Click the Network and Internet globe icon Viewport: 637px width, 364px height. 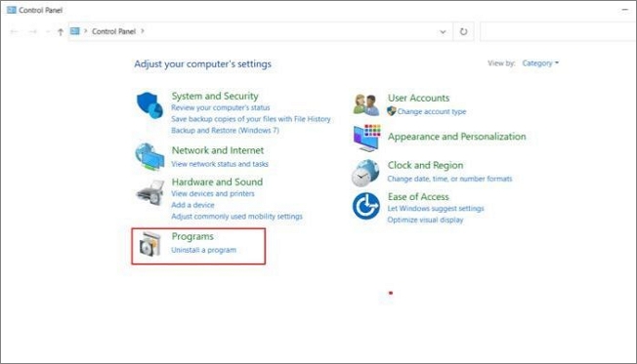tap(149, 157)
